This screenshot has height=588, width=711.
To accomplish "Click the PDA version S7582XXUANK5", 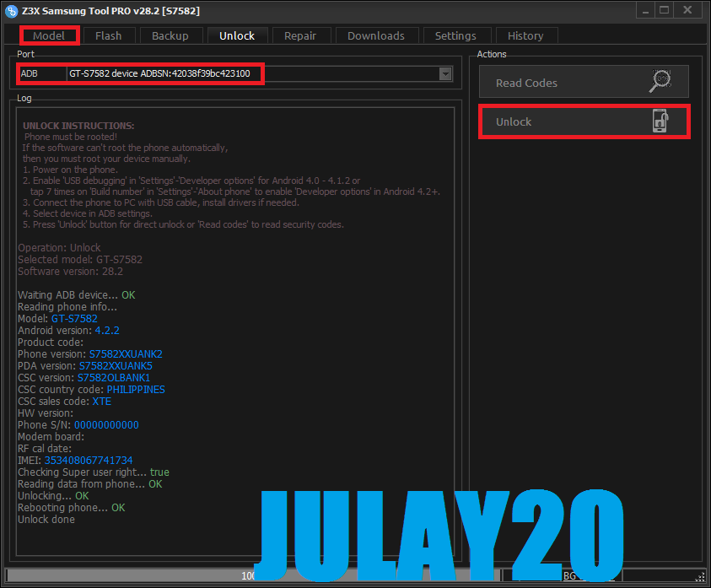I will click(116, 366).
